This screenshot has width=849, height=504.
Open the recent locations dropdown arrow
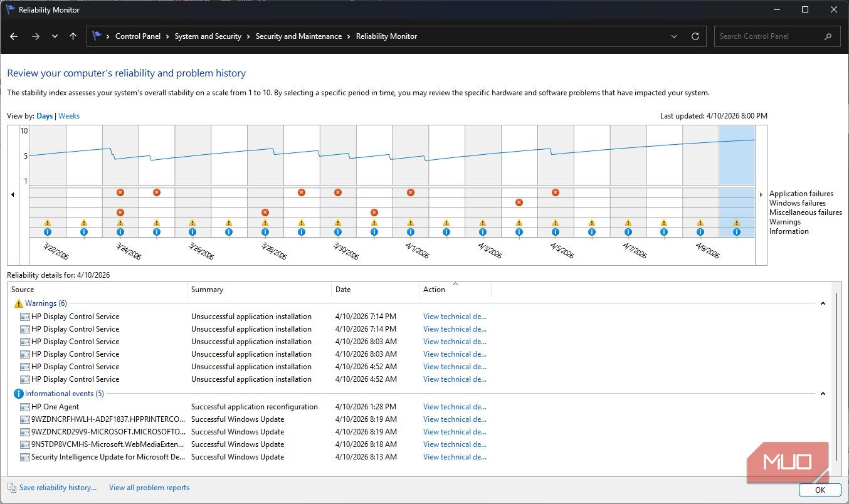click(x=55, y=36)
